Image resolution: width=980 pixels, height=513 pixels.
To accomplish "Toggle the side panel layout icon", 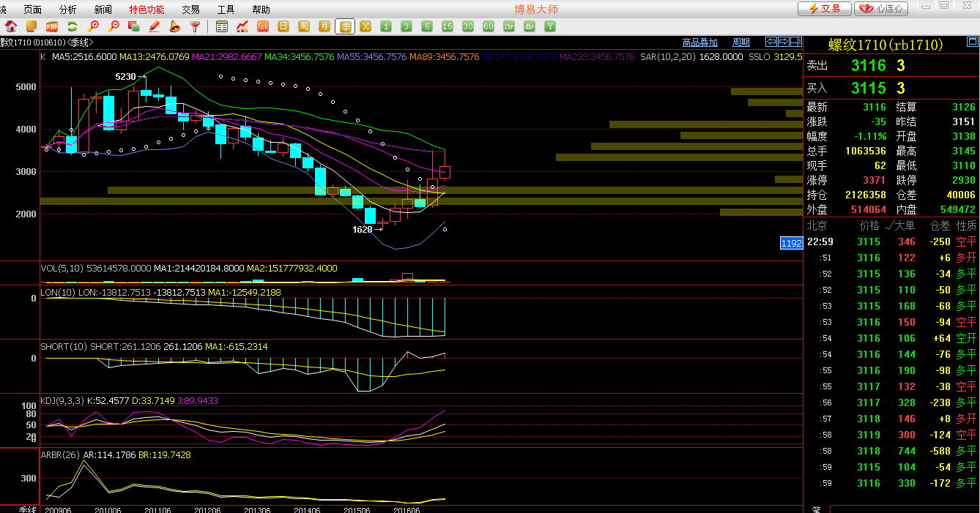I will coord(795,42).
